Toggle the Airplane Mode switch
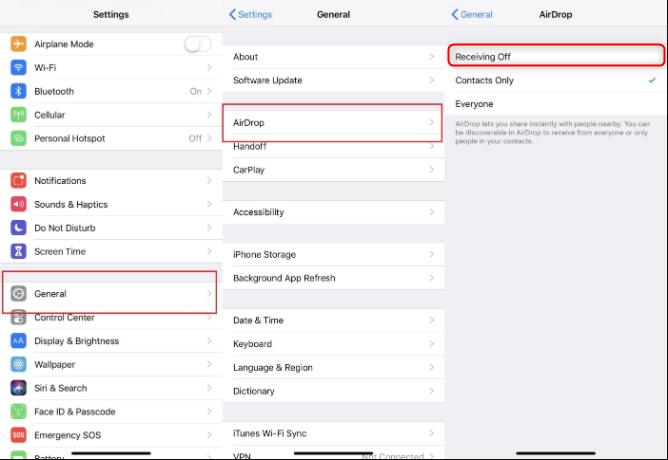 (x=198, y=44)
